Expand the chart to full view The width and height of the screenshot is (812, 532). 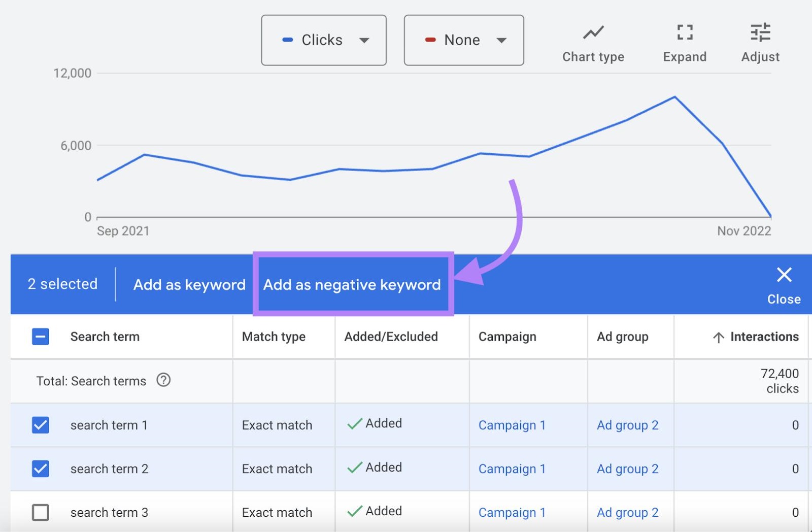[x=685, y=44]
